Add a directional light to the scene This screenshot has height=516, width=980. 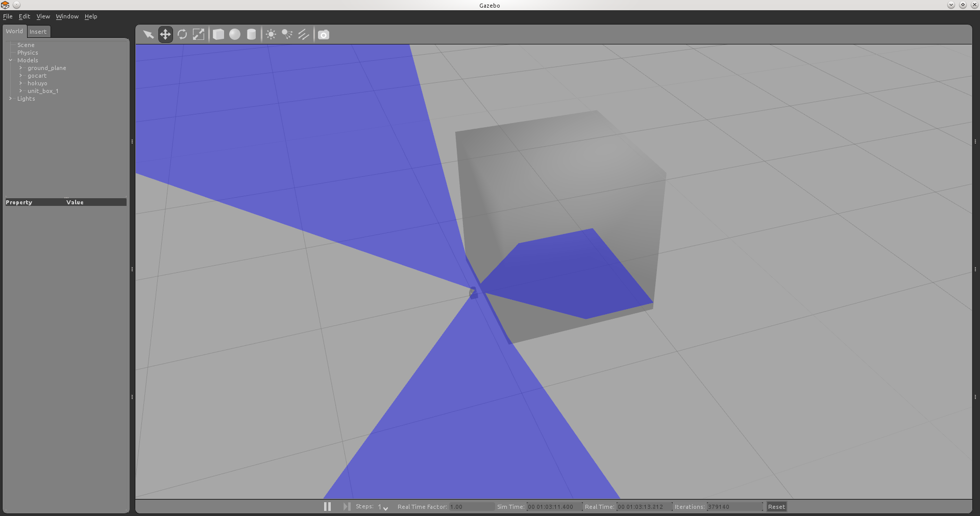303,34
